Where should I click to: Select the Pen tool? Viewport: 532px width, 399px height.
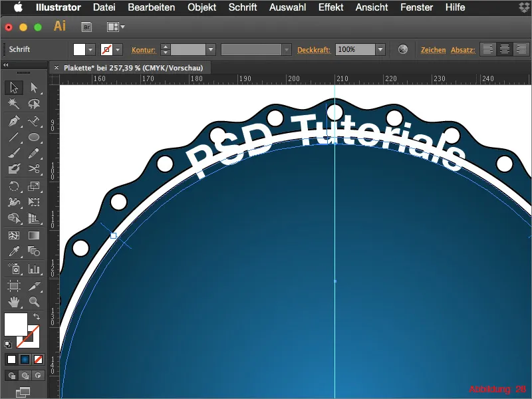14,121
